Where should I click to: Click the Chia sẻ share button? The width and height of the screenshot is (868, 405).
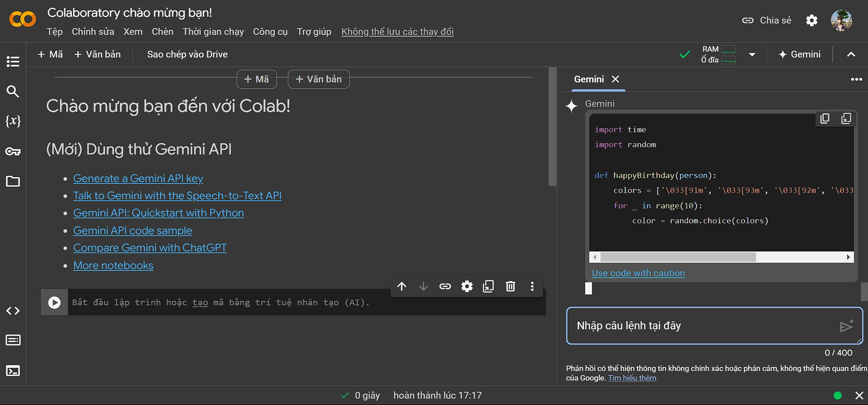766,20
